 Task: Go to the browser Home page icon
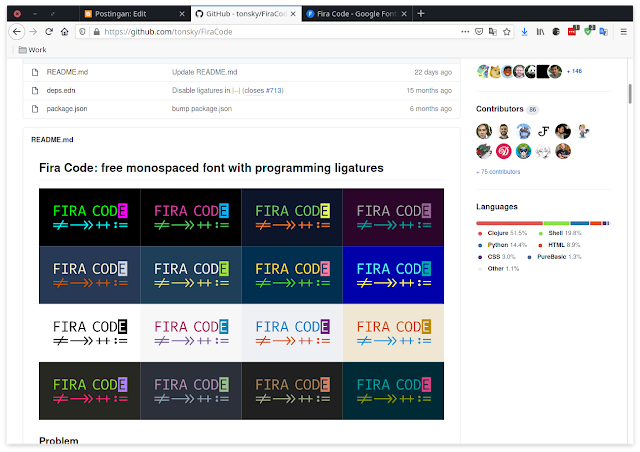click(64, 32)
